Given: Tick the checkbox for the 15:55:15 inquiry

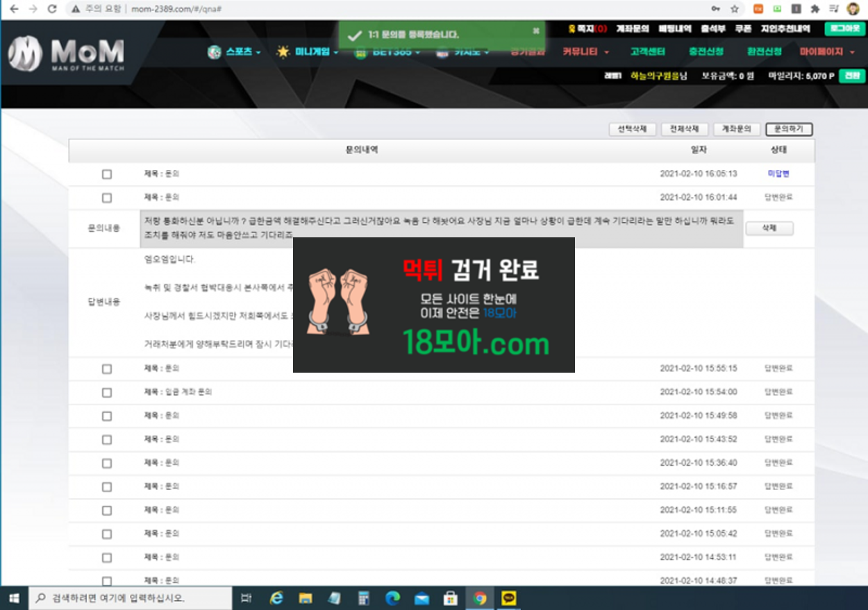Looking at the screenshot, I should (x=107, y=368).
